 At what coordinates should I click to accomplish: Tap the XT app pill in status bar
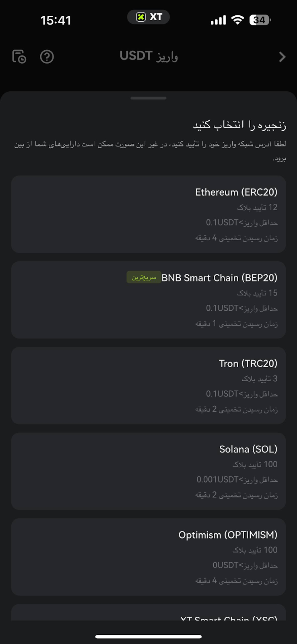pyautogui.click(x=148, y=17)
